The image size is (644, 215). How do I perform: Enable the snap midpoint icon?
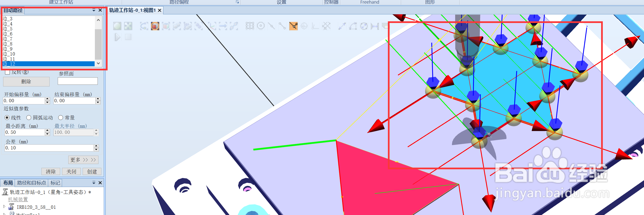(271, 26)
